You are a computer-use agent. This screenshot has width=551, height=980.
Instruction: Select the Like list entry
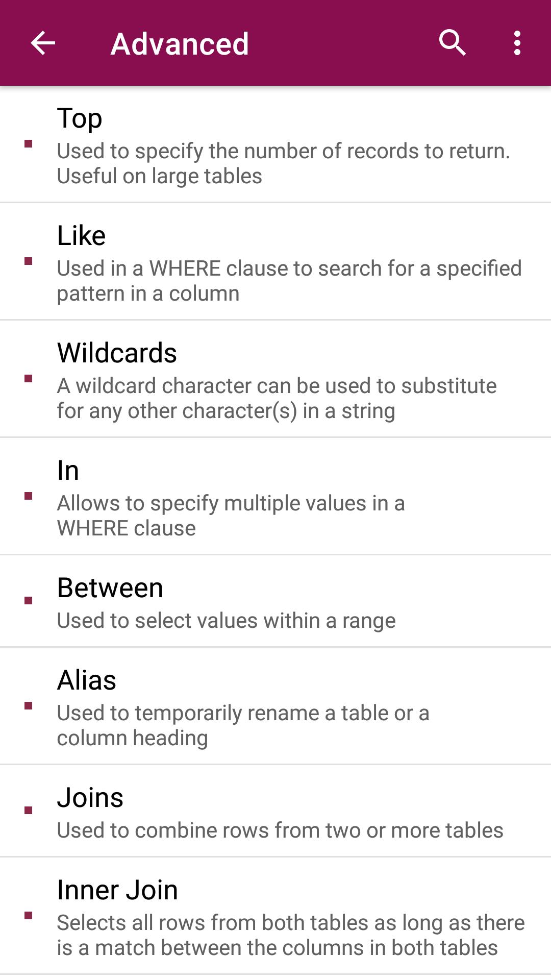[x=275, y=263]
